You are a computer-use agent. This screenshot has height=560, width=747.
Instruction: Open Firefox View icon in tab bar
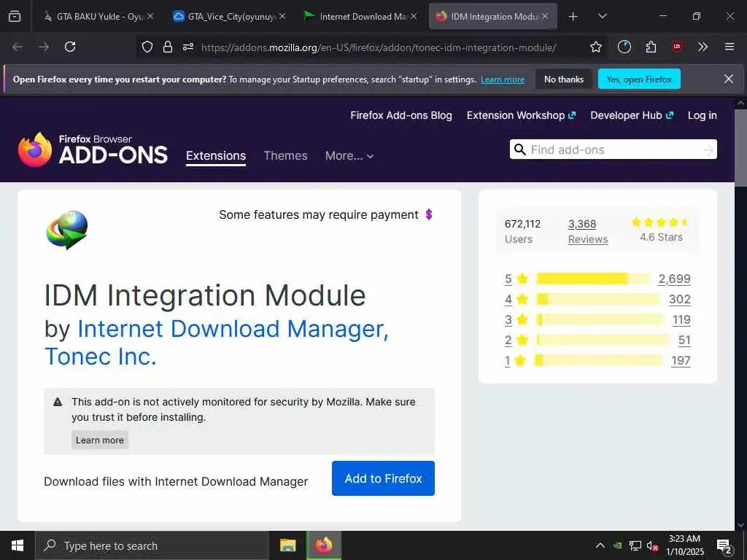click(15, 17)
